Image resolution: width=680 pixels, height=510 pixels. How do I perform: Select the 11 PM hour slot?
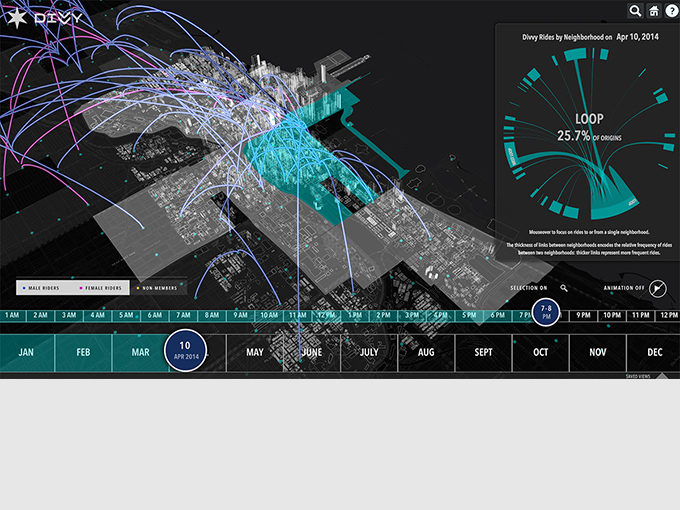click(641, 315)
